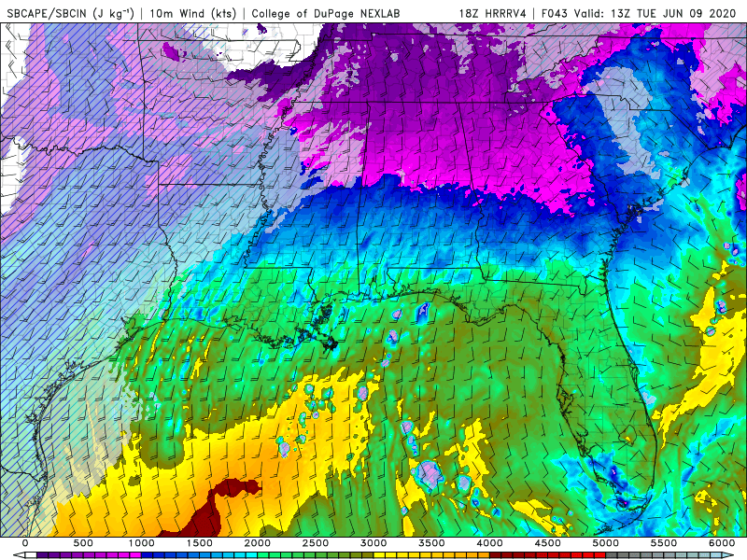The image size is (747, 560).
Task: Click the 10m Wind (kts) label
Action: (x=192, y=13)
